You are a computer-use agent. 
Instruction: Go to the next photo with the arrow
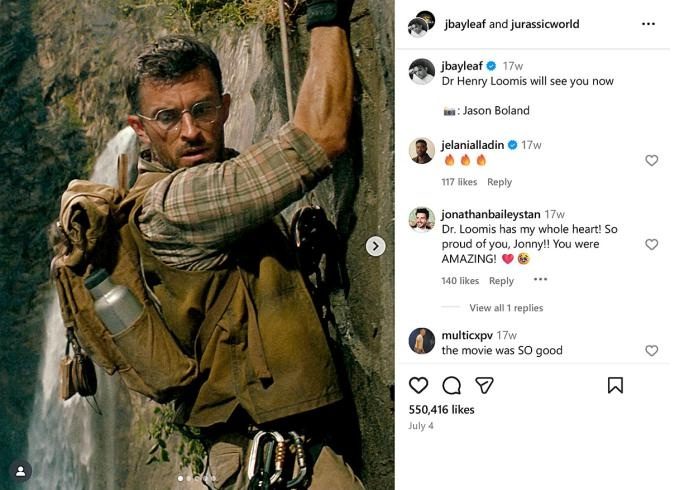(376, 246)
